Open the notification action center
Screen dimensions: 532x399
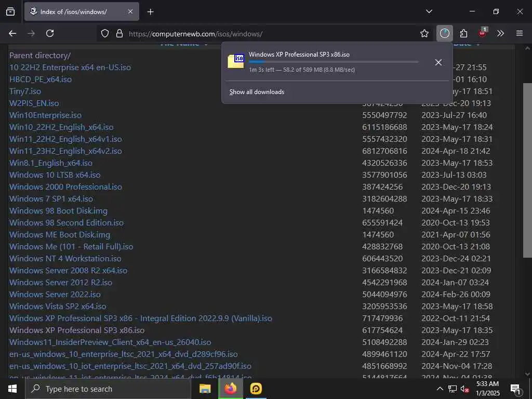(516, 389)
